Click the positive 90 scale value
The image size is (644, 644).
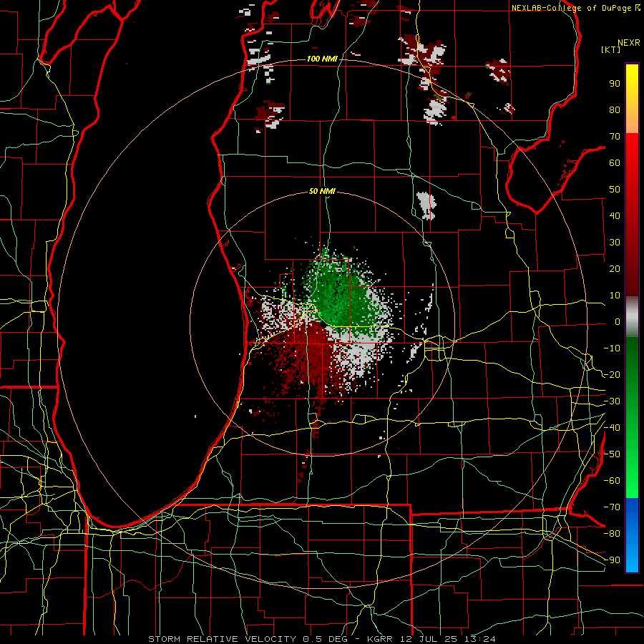point(615,84)
